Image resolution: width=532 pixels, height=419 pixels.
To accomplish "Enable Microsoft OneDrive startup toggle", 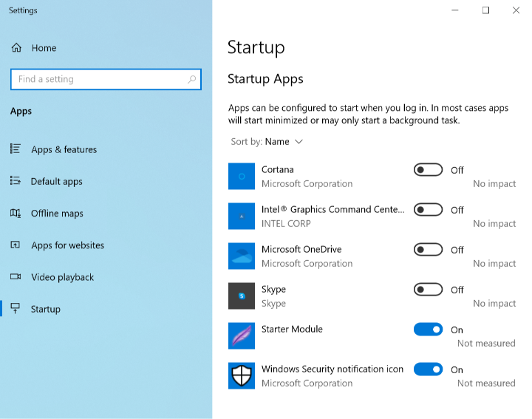I will point(428,250).
